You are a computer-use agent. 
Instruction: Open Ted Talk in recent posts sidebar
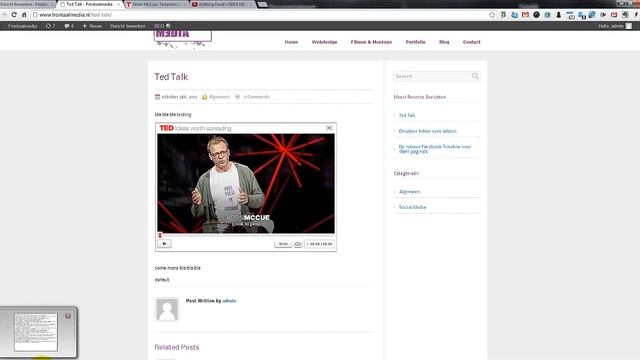407,116
